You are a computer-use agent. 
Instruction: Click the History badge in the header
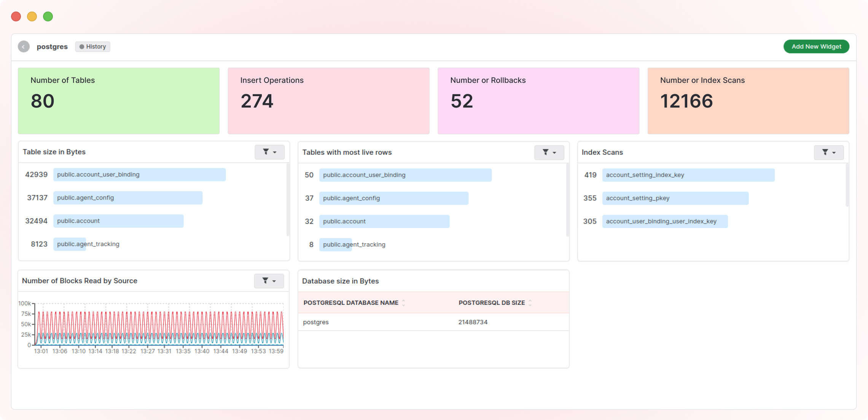(x=92, y=46)
